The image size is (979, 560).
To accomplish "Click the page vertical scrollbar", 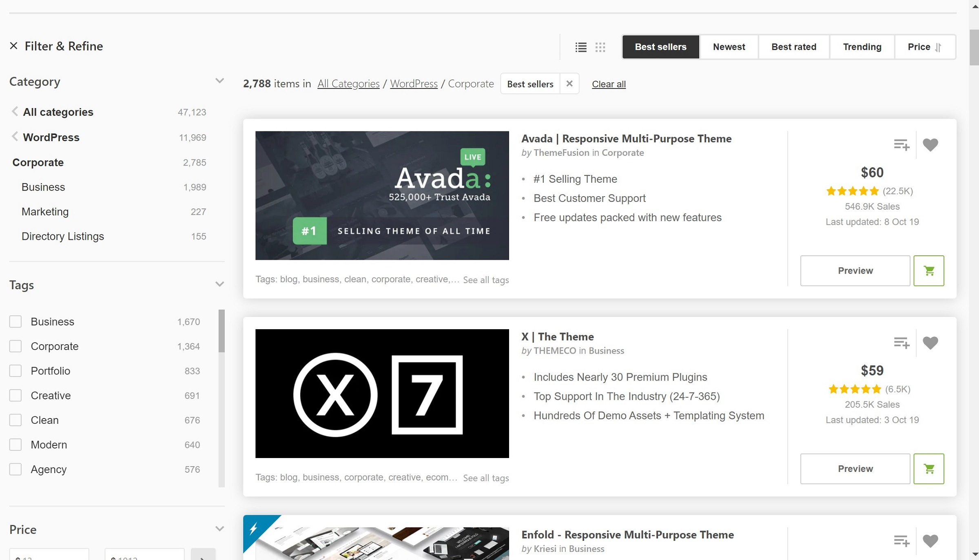I will tap(974, 47).
